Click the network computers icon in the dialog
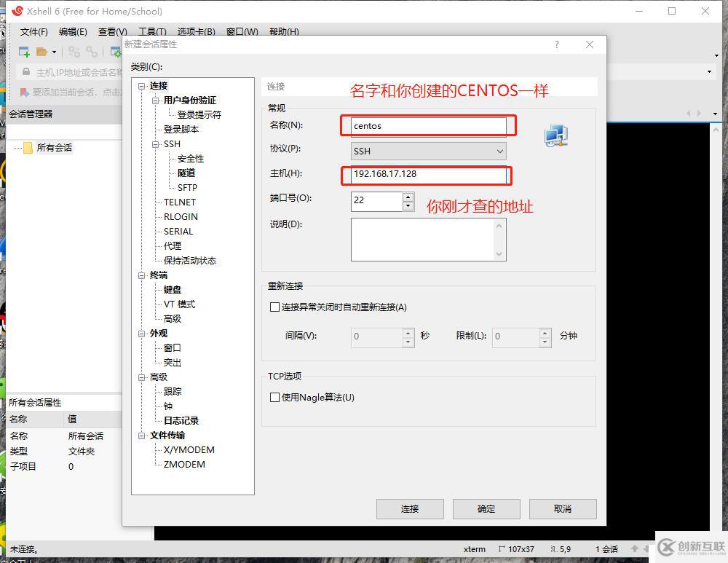728x563 pixels. (555, 135)
